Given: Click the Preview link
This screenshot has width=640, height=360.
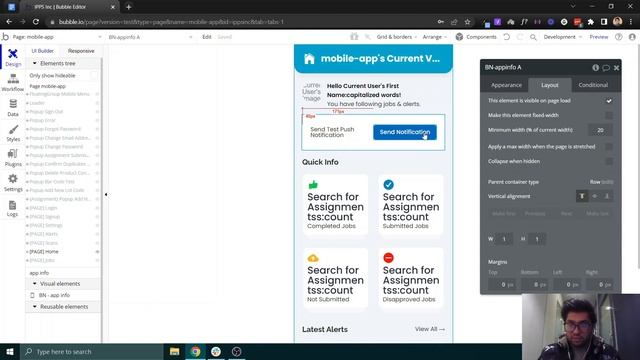Looking at the screenshot, I should (599, 37).
